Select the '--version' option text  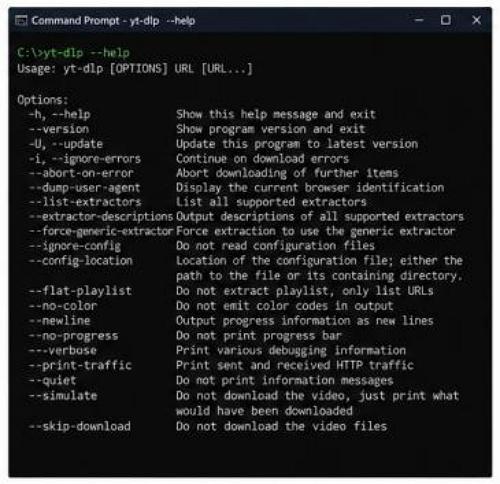pos(59,129)
